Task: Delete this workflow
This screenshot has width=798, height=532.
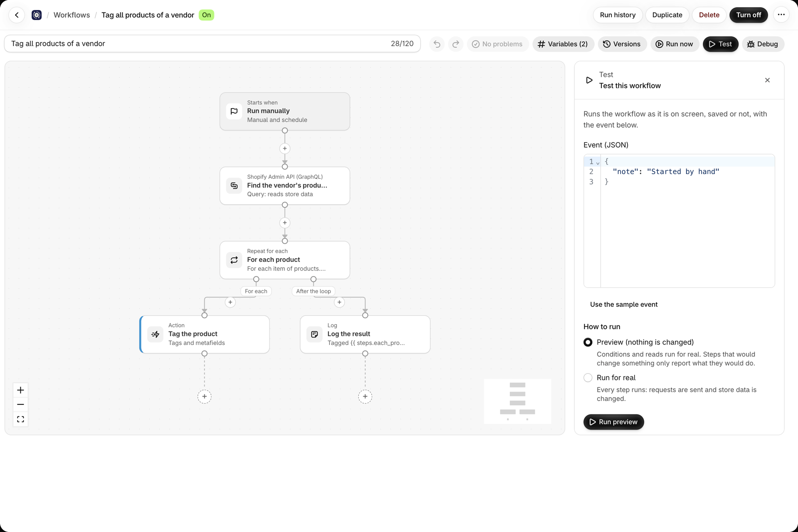Action: pos(709,15)
